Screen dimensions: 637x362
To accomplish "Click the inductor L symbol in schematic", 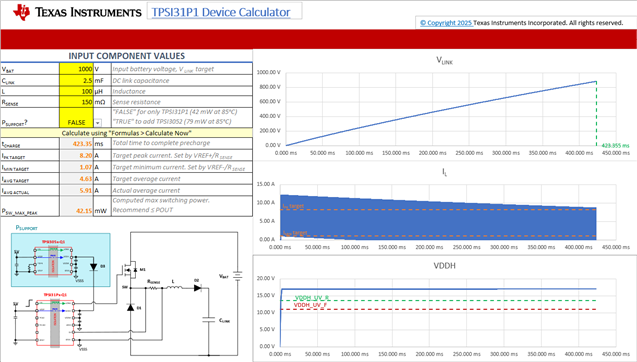I will [174, 288].
